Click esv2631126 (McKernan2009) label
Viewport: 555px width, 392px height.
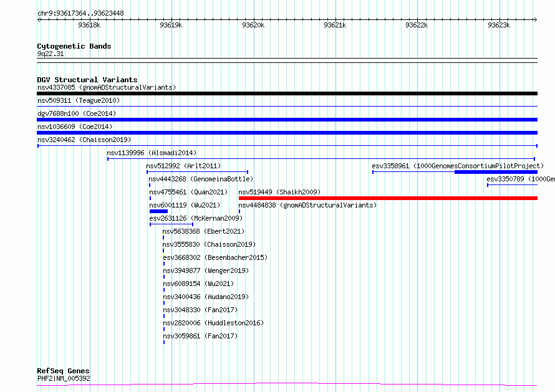(196, 218)
